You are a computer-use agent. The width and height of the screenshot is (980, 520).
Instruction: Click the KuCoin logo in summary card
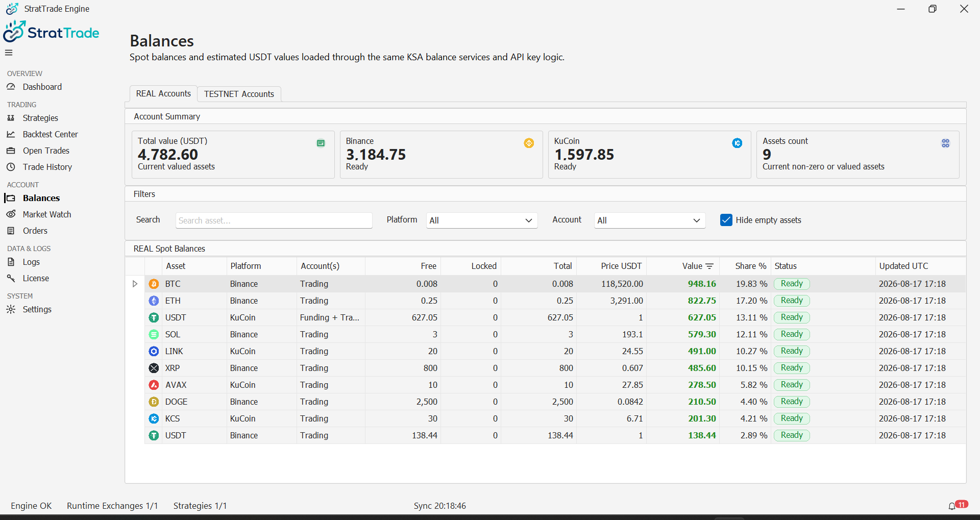(x=737, y=143)
